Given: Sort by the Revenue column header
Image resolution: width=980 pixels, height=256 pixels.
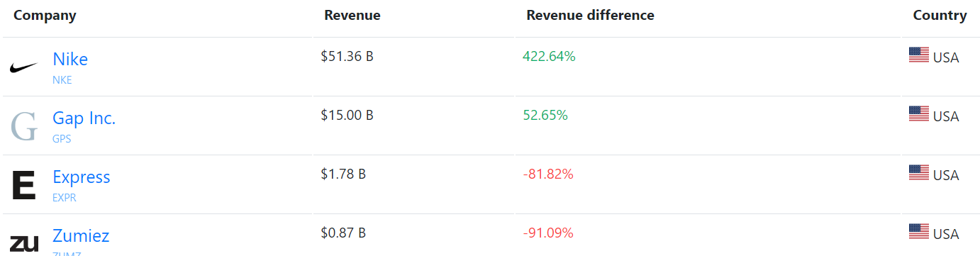Looking at the screenshot, I should click(x=352, y=16).
